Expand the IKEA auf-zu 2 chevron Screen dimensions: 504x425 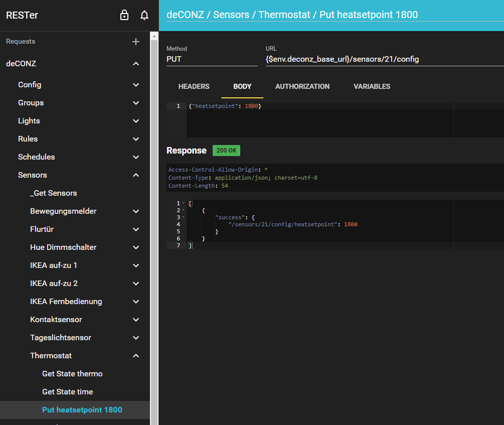[136, 284]
